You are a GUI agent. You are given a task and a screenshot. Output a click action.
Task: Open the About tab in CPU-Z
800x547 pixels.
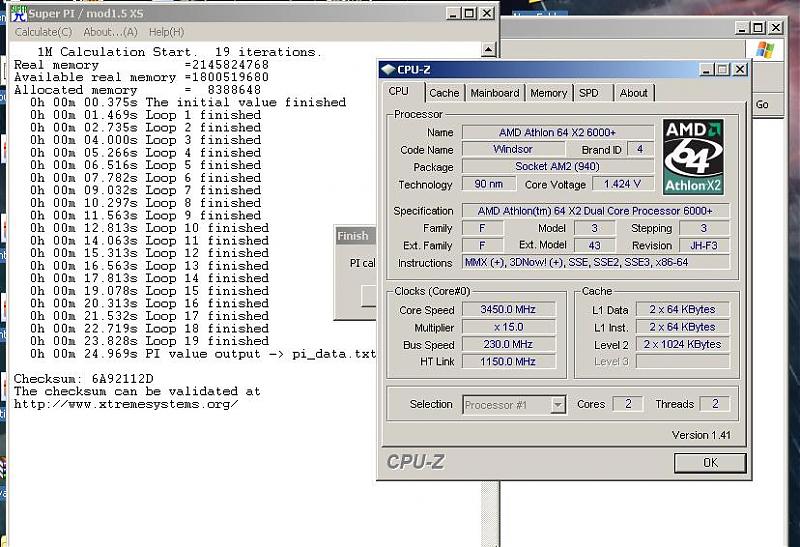(633, 93)
